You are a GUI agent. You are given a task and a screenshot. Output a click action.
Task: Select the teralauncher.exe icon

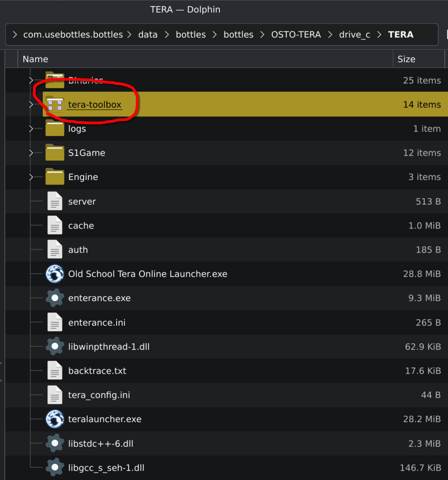(55, 419)
